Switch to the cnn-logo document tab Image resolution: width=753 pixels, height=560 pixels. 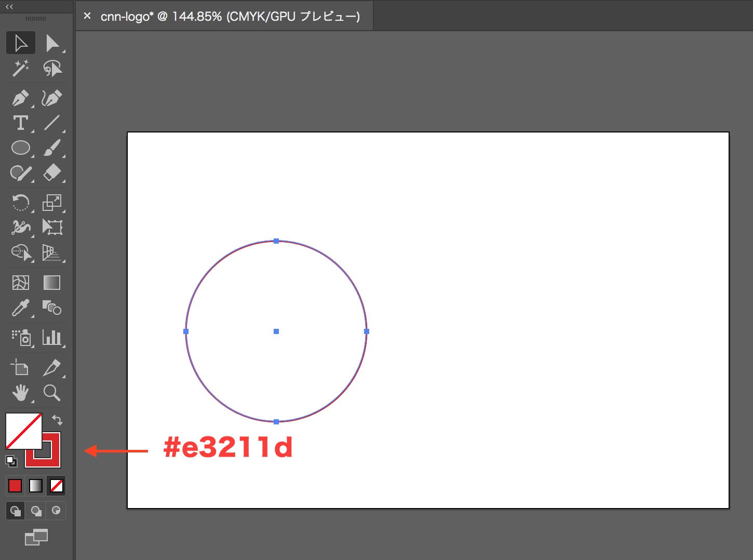tap(230, 16)
